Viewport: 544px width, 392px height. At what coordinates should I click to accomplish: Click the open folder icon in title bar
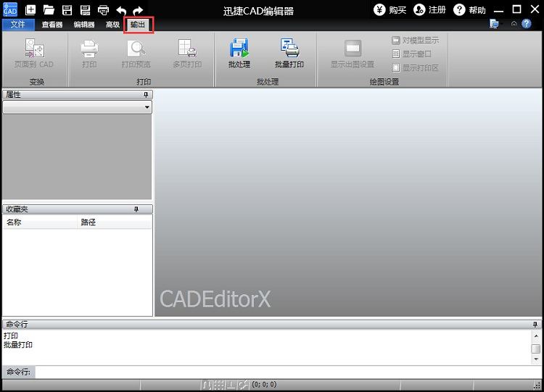click(x=49, y=10)
